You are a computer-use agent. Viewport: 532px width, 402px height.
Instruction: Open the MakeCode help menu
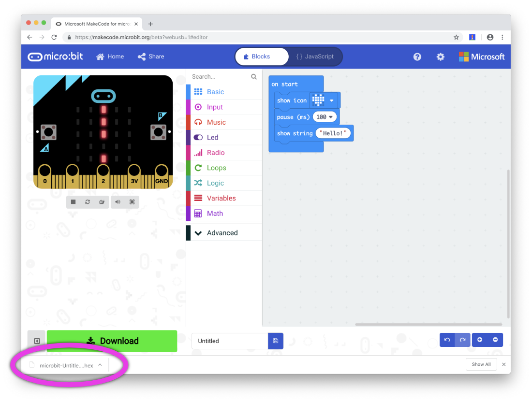coord(417,57)
